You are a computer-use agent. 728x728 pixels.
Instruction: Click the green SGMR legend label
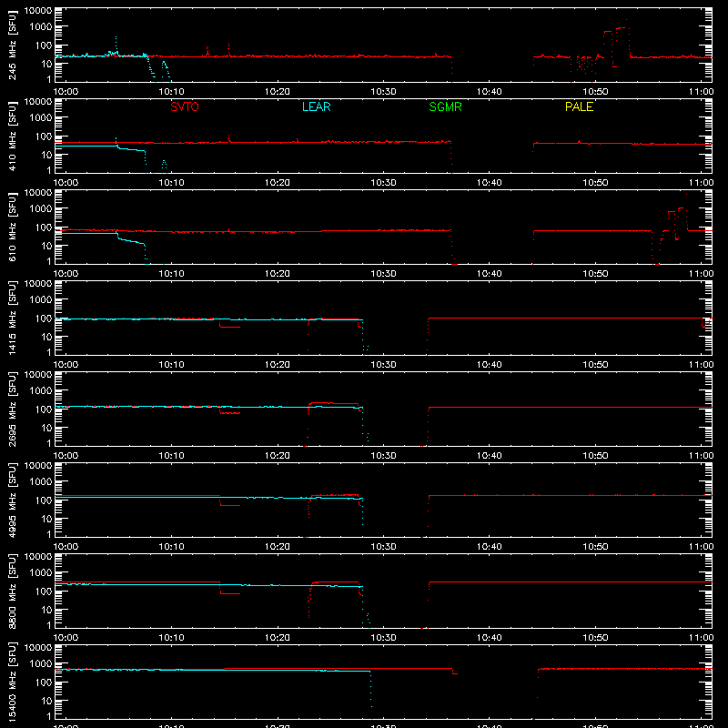pos(445,106)
